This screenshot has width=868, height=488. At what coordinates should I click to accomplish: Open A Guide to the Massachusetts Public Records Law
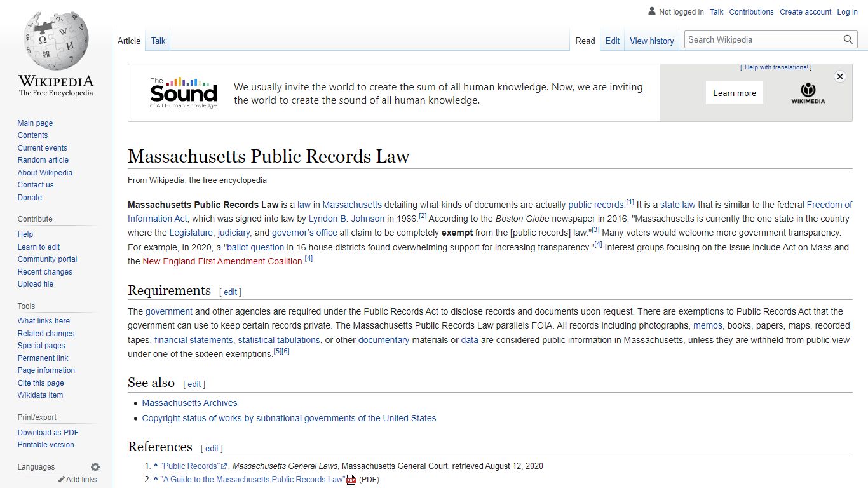point(253,480)
